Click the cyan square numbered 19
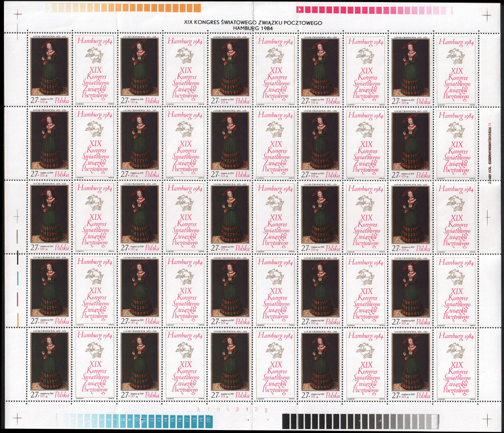Image resolution: width=504 pixels, height=433 pixels. click(201, 421)
